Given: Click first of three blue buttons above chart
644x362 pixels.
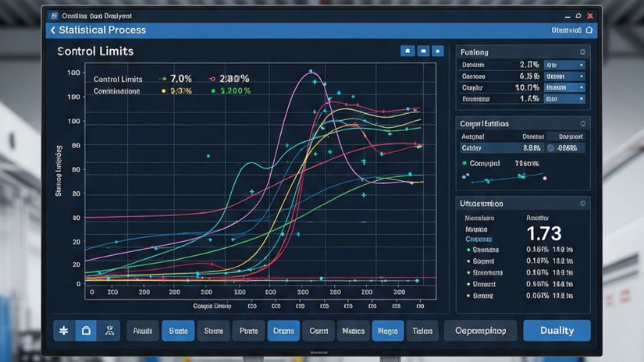Looking at the screenshot, I should 407,51.
